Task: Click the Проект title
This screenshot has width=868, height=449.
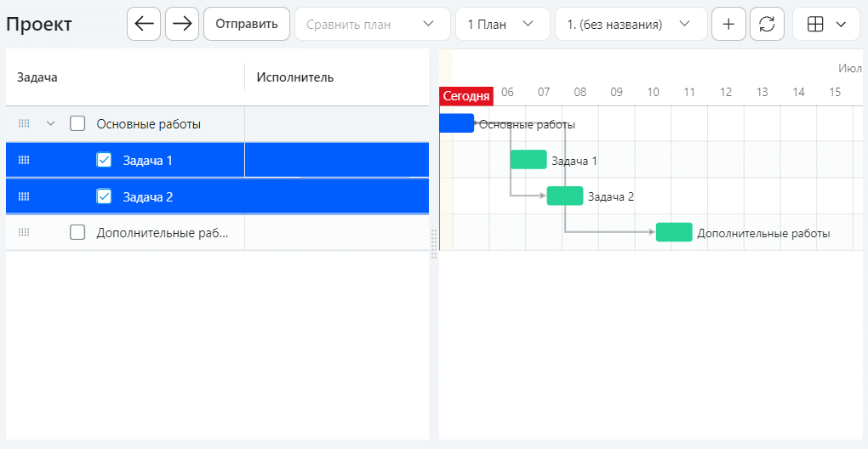Action: tap(39, 25)
